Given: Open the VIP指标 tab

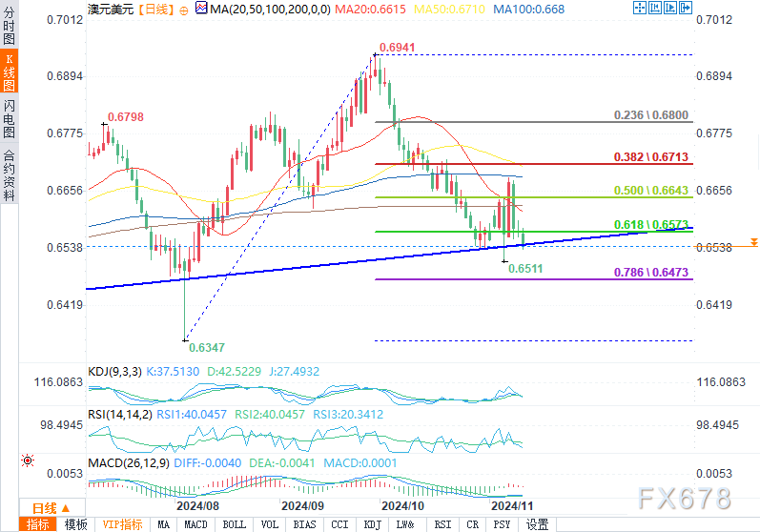Looking at the screenshot, I should click(x=122, y=524).
